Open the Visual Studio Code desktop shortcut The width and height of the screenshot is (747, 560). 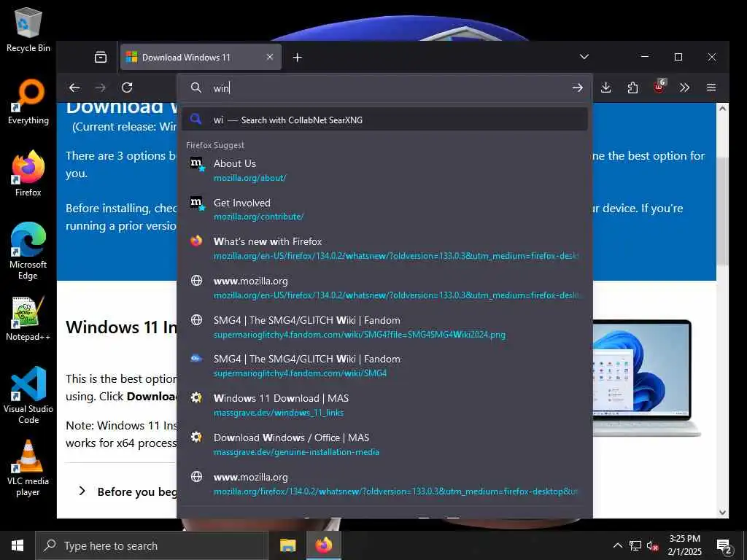click(x=28, y=395)
